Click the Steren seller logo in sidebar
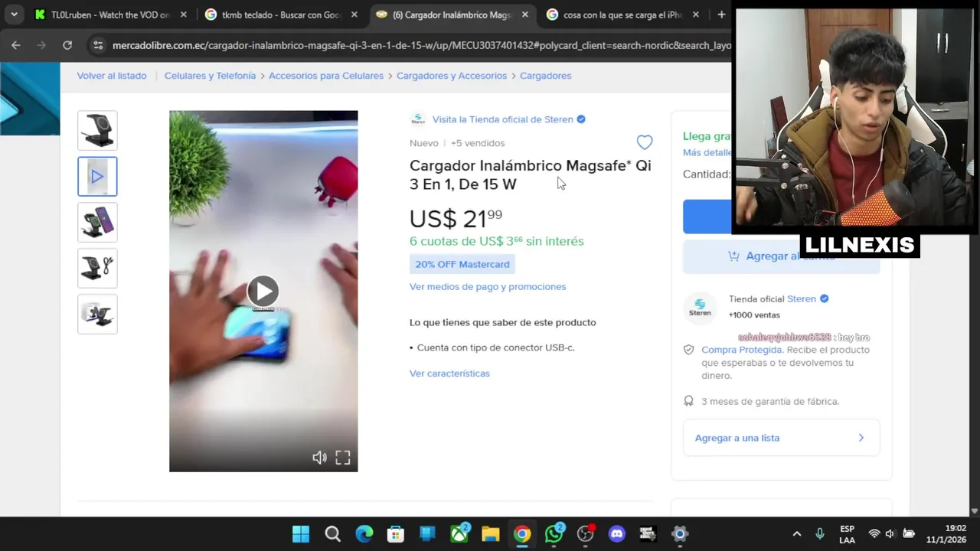This screenshot has width=980, height=551. pos(700,308)
